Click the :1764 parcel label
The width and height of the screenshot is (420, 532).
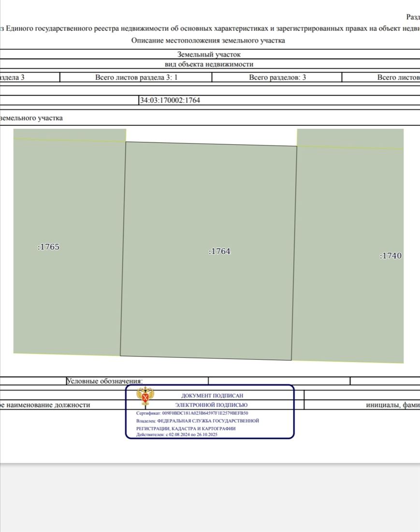pyautogui.click(x=219, y=251)
